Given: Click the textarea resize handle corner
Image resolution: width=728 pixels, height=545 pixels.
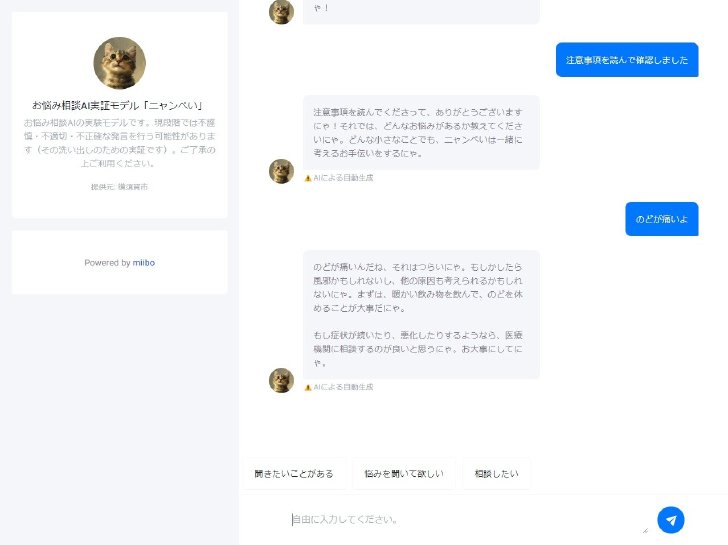Looking at the screenshot, I should 645,530.
